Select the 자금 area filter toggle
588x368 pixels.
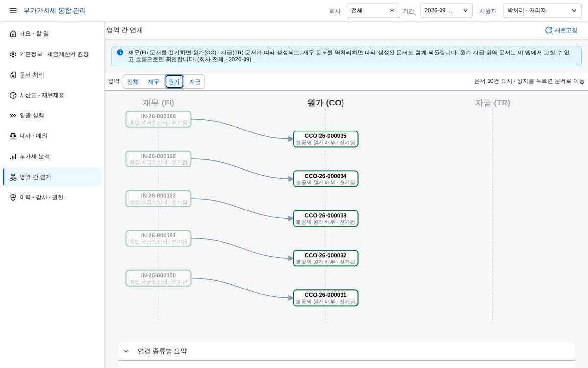195,82
